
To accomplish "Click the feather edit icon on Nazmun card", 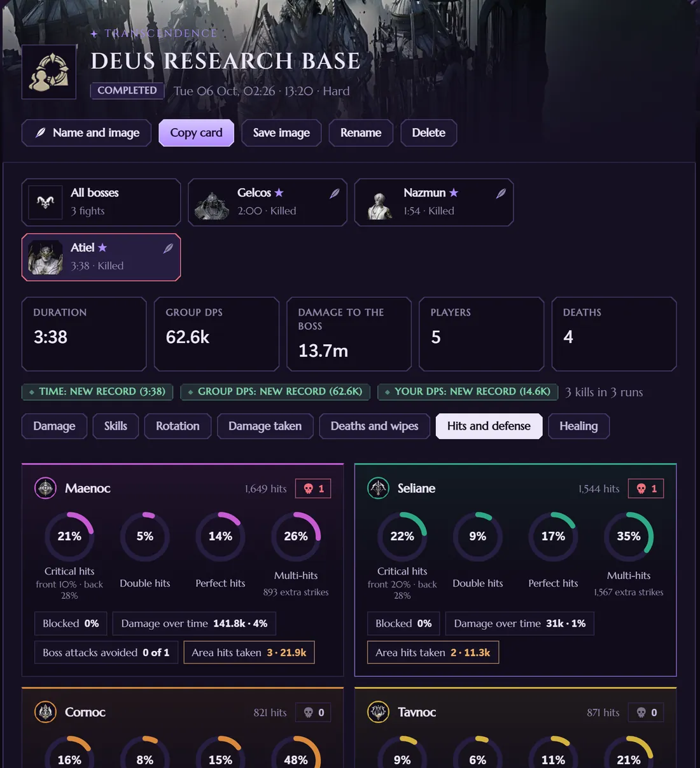I will pyautogui.click(x=501, y=193).
